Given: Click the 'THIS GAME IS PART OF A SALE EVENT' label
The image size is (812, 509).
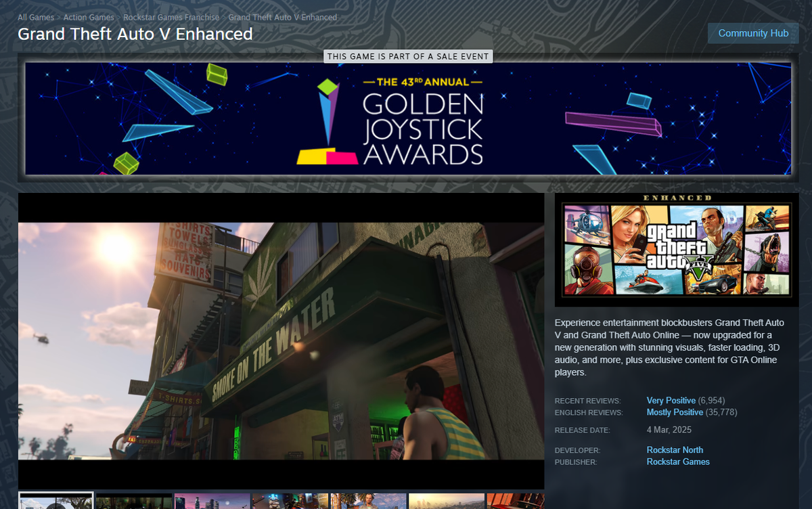Looking at the screenshot, I should point(408,57).
